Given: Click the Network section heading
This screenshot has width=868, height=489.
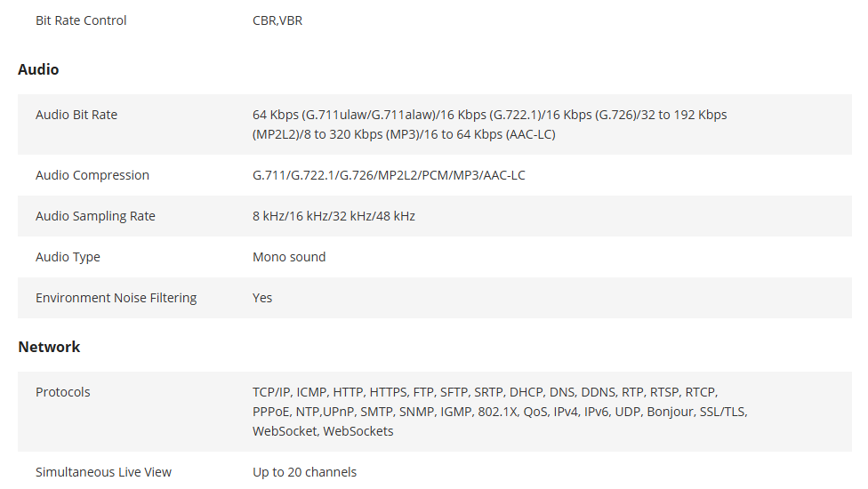Looking at the screenshot, I should point(49,347).
